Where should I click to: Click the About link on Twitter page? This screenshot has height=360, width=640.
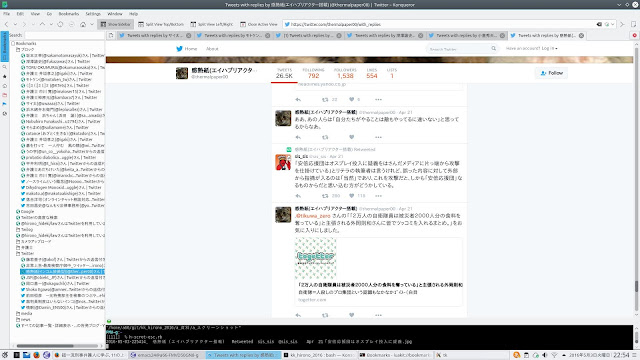(x=212, y=49)
